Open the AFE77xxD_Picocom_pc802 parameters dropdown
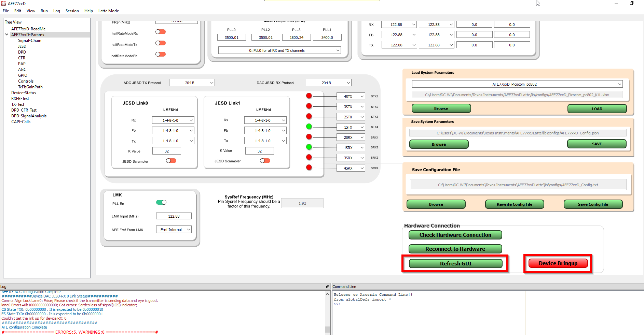The width and height of the screenshot is (644, 335). tap(517, 84)
